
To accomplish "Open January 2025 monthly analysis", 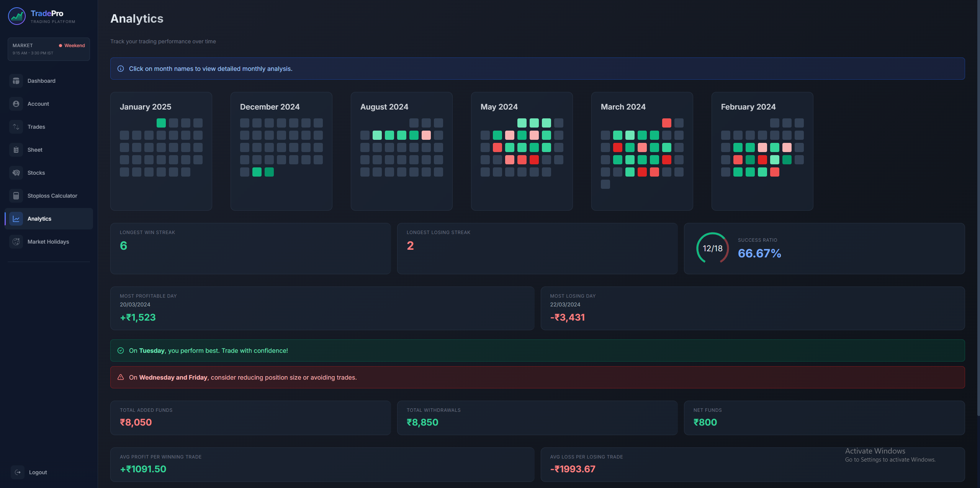I will coord(146,107).
